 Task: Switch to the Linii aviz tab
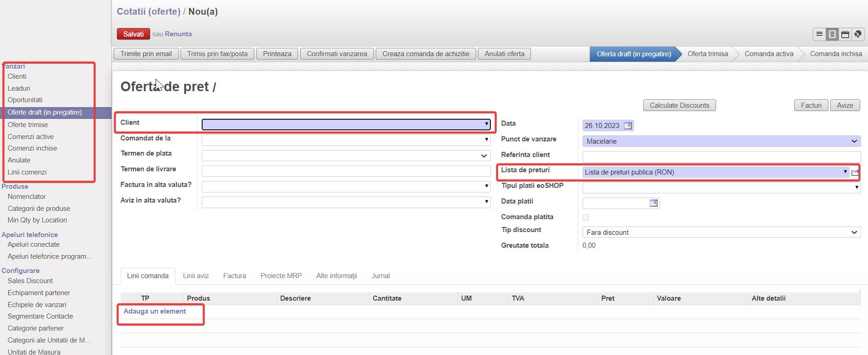coord(196,276)
